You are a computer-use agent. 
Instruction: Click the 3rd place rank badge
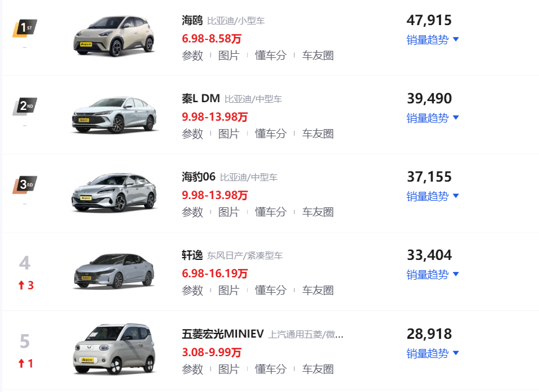25,185
